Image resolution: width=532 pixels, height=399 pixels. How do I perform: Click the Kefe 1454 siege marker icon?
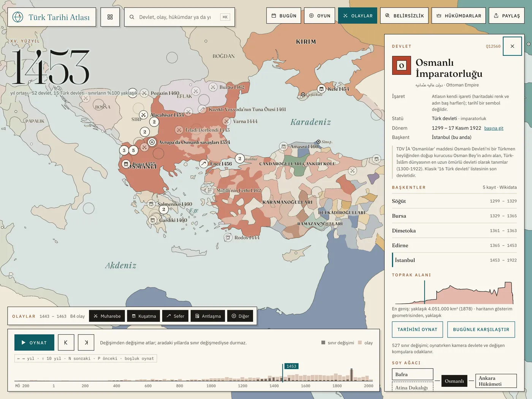click(321, 89)
